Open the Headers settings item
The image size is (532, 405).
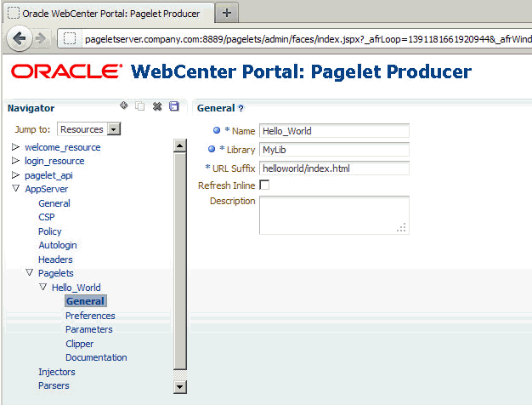click(55, 260)
